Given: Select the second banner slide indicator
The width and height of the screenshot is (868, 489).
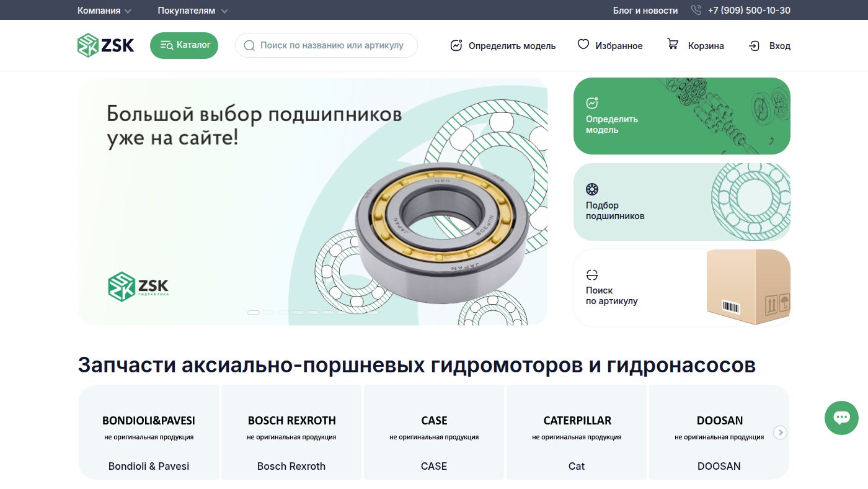Looking at the screenshot, I should coord(268,312).
